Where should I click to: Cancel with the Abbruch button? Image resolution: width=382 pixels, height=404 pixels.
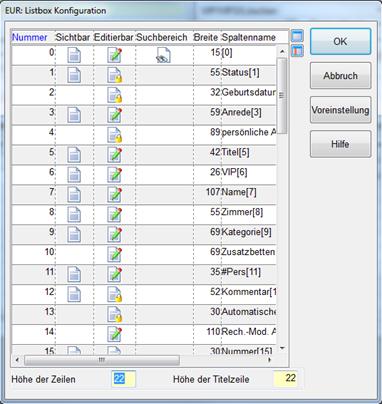point(340,76)
